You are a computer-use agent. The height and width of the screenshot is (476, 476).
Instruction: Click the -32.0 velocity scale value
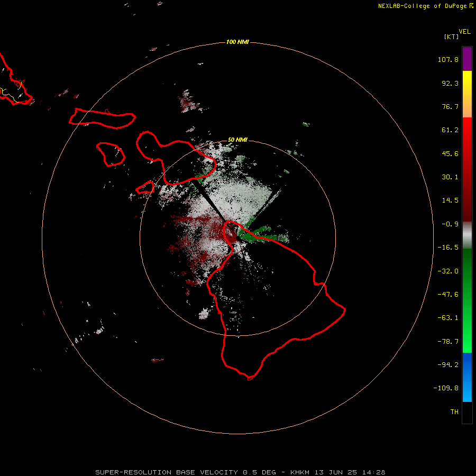point(448,271)
